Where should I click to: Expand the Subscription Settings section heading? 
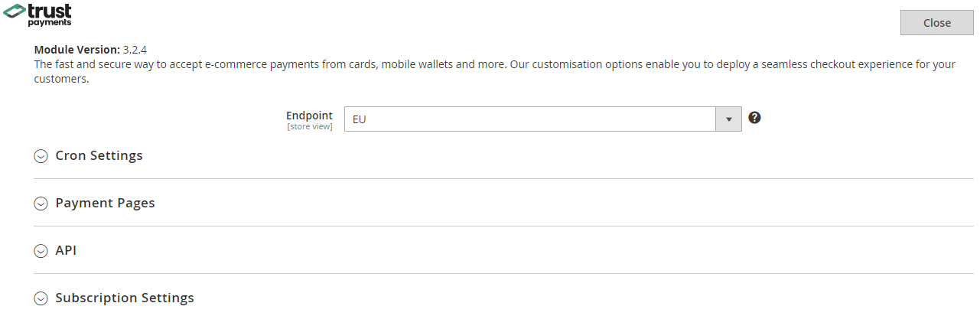pyautogui.click(x=125, y=298)
